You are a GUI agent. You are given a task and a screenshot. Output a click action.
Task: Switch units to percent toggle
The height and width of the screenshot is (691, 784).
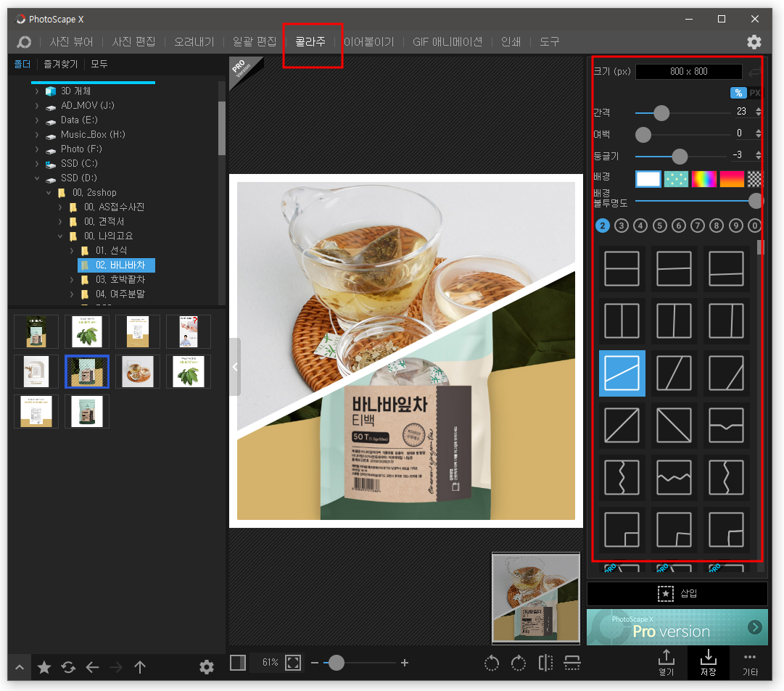pos(738,93)
